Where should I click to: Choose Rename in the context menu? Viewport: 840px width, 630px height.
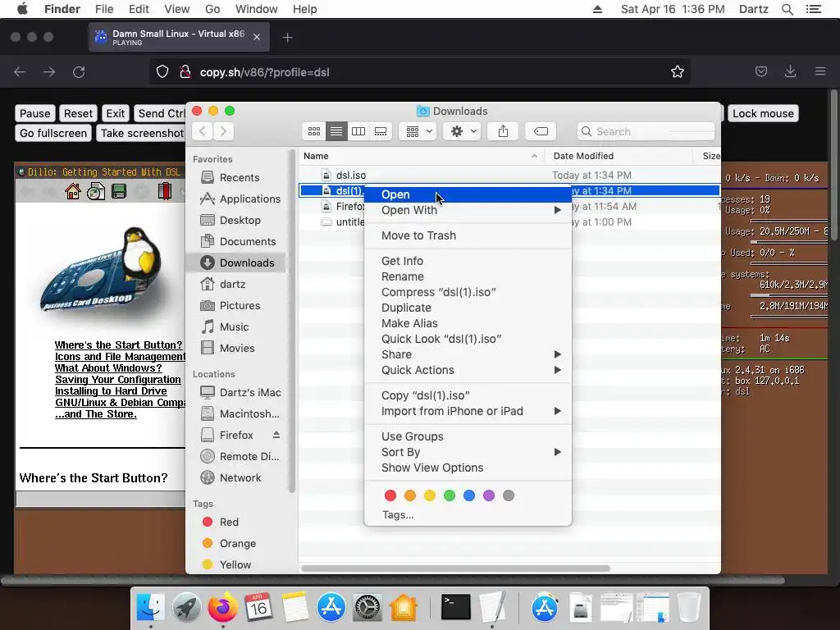point(468,276)
